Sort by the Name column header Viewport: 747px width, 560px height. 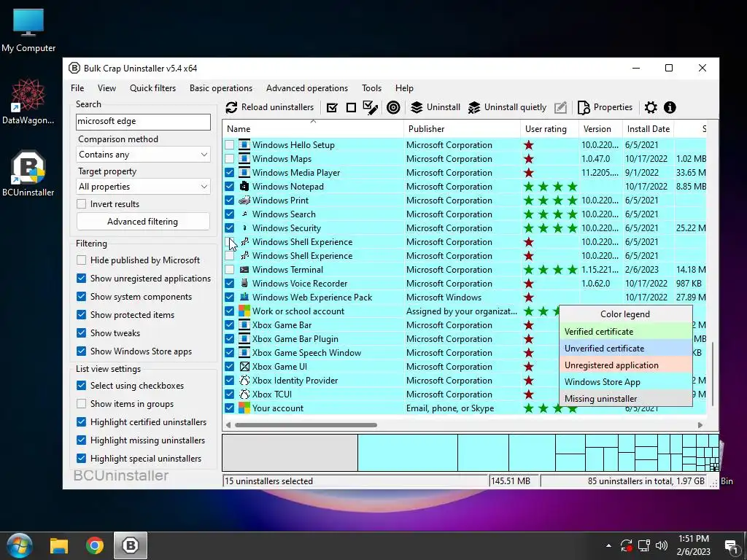313,128
